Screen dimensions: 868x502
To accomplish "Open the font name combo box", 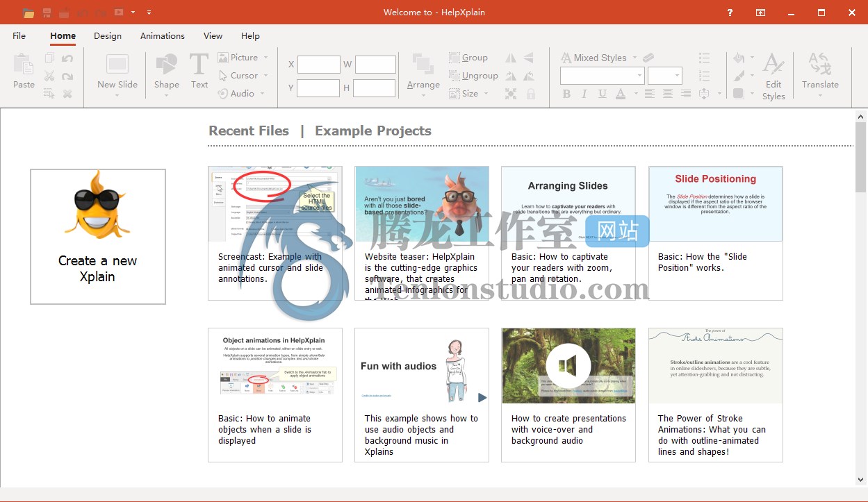I will [603, 76].
